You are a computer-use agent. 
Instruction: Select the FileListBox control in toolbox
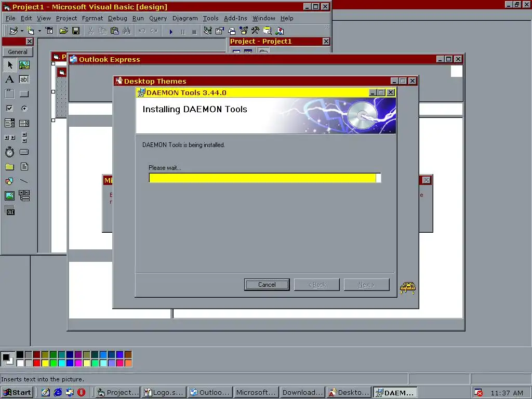[x=24, y=167]
